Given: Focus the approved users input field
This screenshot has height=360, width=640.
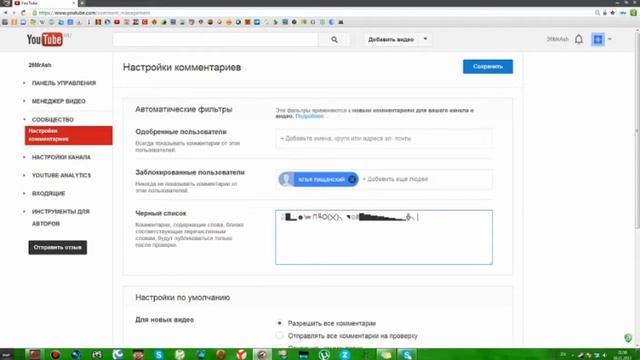Looking at the screenshot, I should [384, 138].
